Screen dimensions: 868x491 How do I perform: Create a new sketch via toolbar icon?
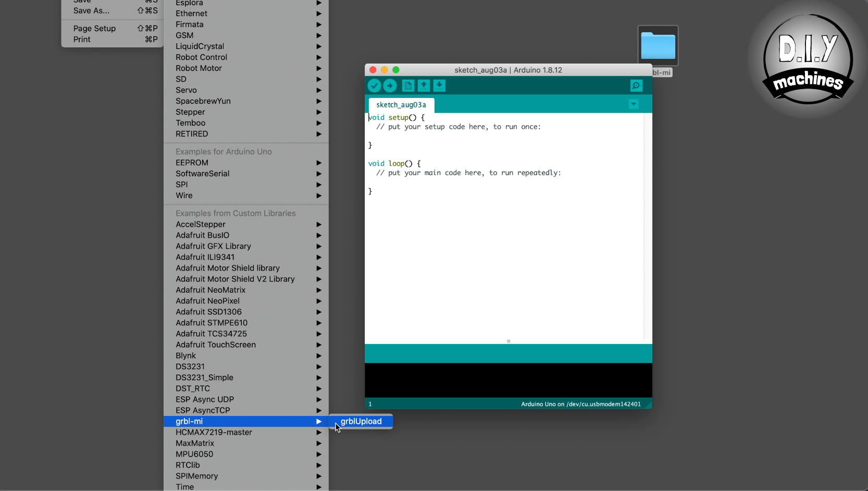pyautogui.click(x=408, y=85)
